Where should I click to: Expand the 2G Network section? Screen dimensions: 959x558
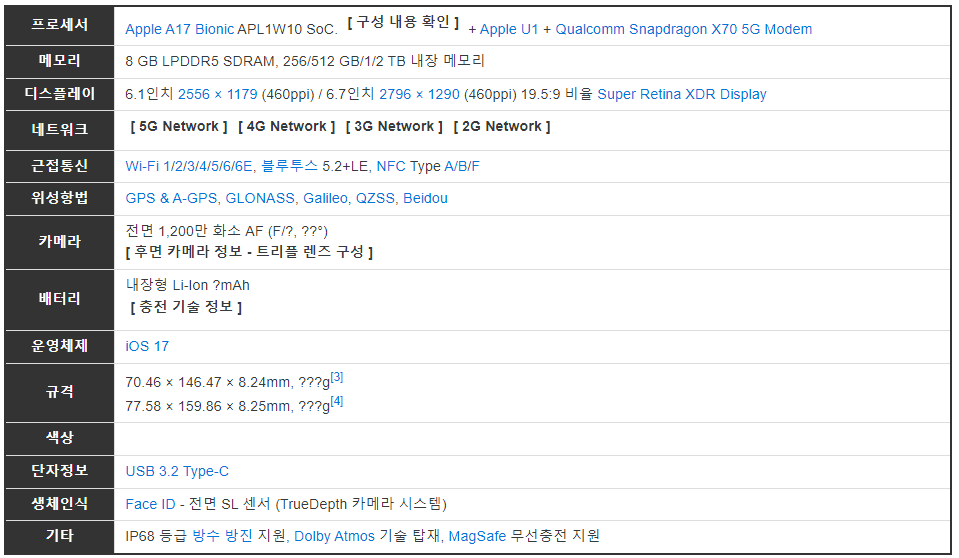coord(502,127)
